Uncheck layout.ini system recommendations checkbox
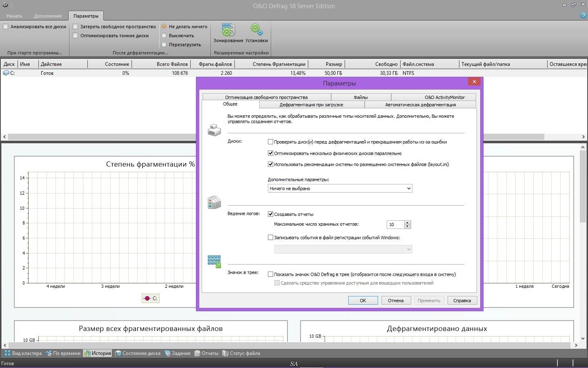 click(x=270, y=164)
